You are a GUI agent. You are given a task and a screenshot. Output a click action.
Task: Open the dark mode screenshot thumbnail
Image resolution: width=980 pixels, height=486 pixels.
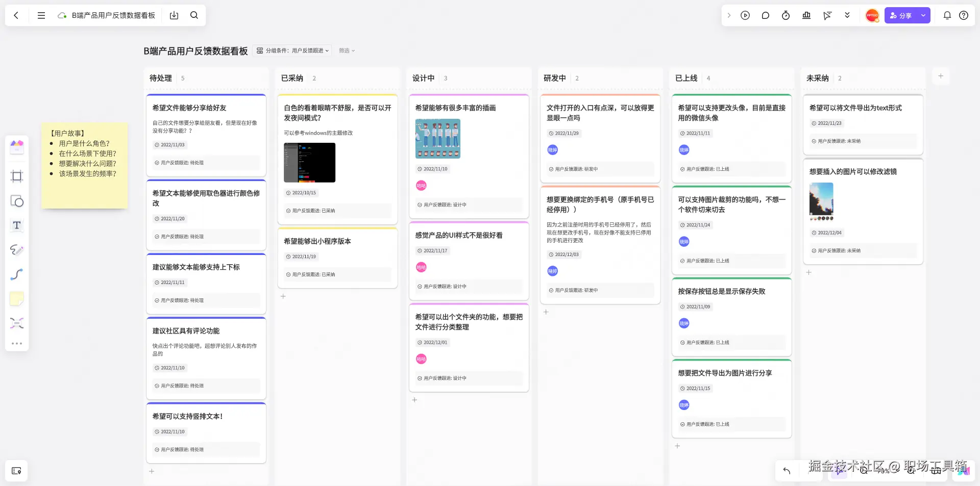point(310,163)
